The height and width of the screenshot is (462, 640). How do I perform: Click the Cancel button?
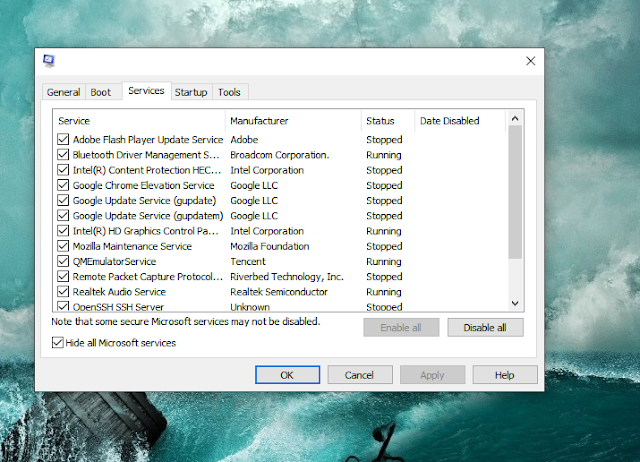(360, 375)
